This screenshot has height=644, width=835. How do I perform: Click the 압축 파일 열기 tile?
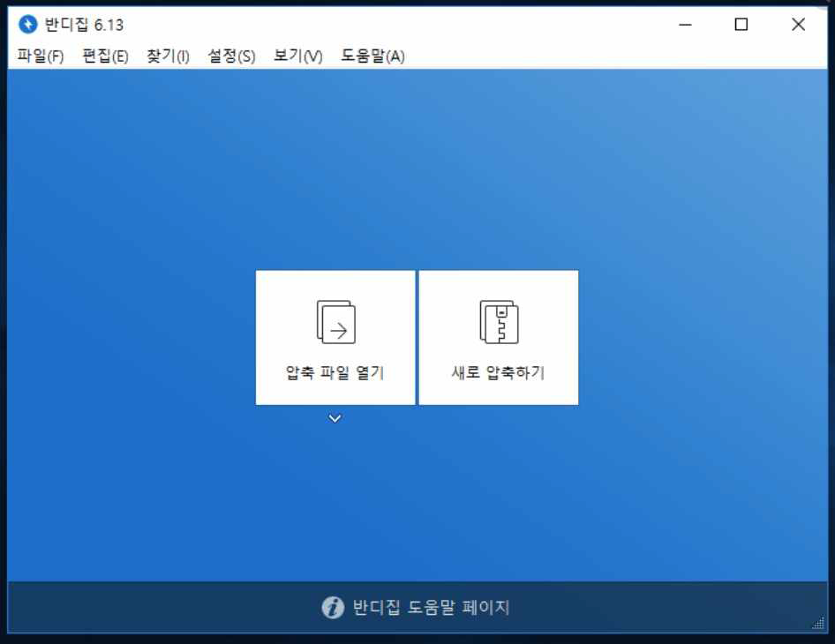coord(335,337)
